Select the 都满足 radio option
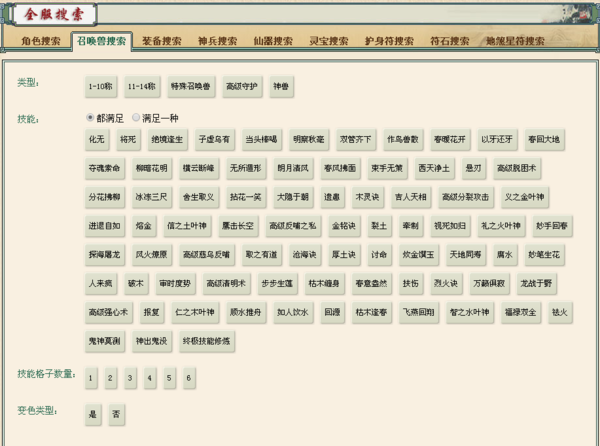The height and width of the screenshot is (446, 600). 92,118
